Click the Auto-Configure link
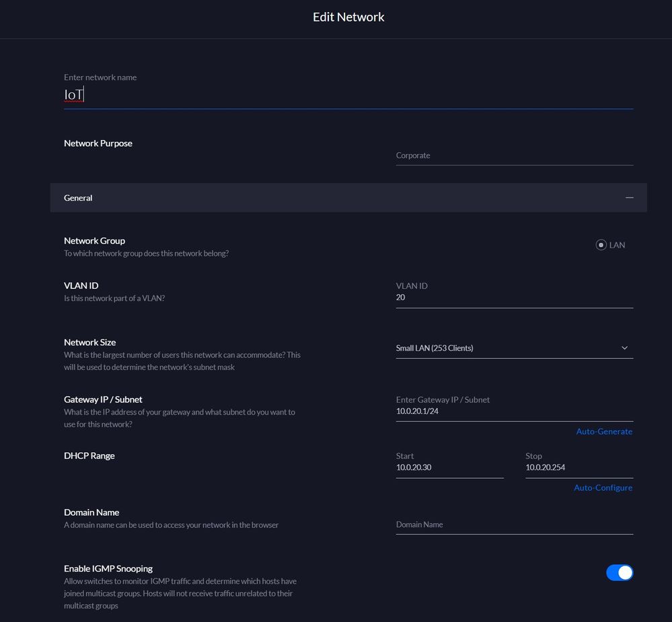This screenshot has height=622, width=672. (x=603, y=487)
